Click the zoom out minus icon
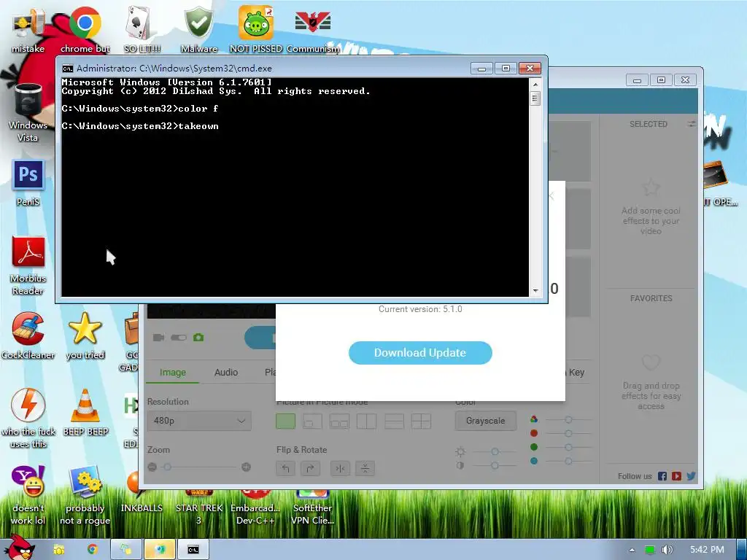 tap(152, 467)
